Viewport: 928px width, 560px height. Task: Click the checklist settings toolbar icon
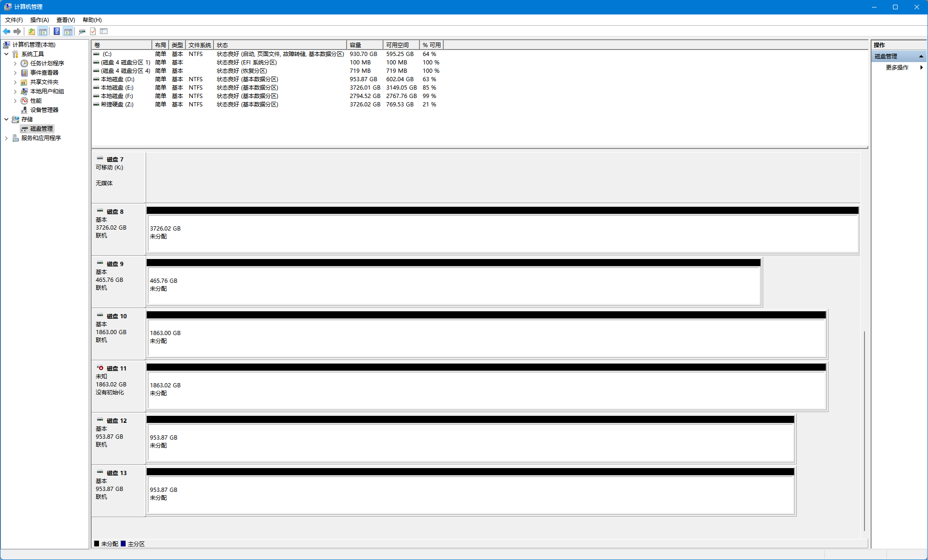pos(104,31)
